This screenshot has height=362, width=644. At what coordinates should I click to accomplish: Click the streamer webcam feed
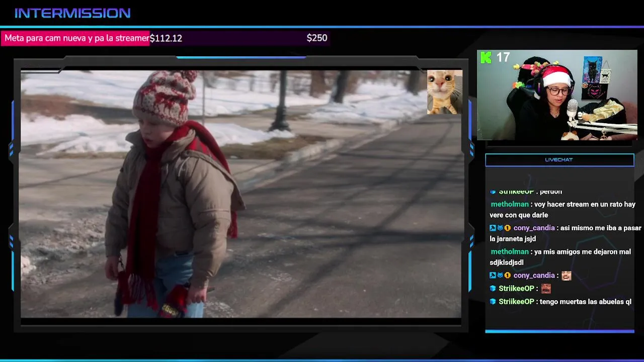tap(557, 95)
